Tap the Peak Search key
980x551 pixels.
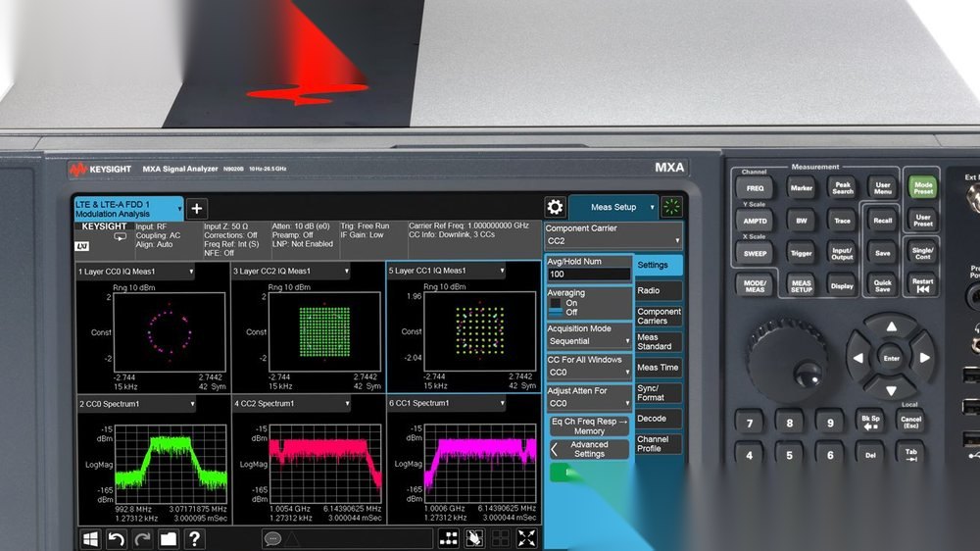coord(842,187)
